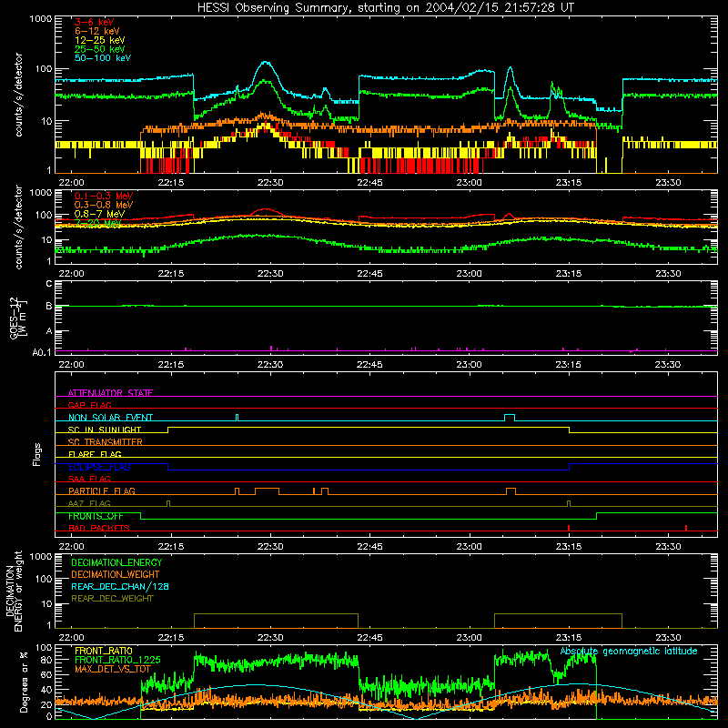The image size is (728, 728).
Task: Click the C level on GOES axis
Action: coord(49,283)
